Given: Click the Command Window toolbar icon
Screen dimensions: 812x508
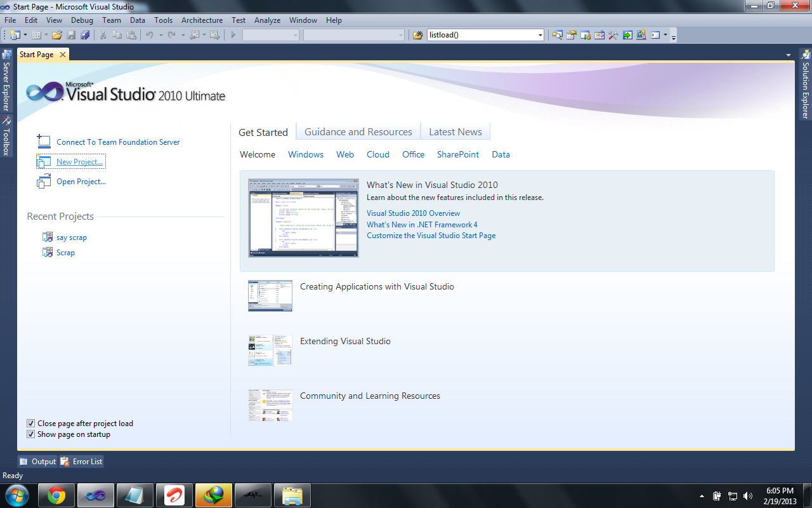Looking at the screenshot, I should coord(655,35).
